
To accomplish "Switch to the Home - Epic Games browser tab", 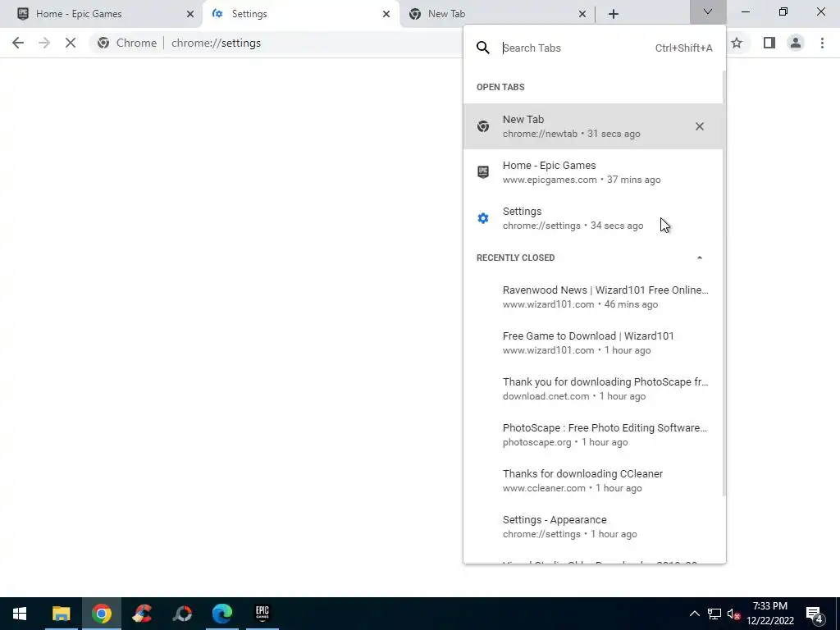I will coord(101,14).
